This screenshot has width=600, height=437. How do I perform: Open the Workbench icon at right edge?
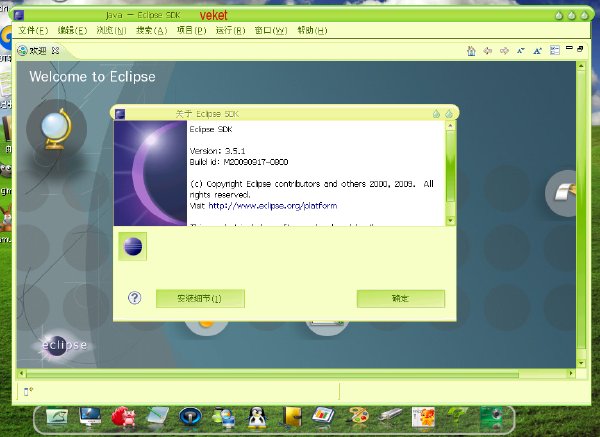coord(561,193)
